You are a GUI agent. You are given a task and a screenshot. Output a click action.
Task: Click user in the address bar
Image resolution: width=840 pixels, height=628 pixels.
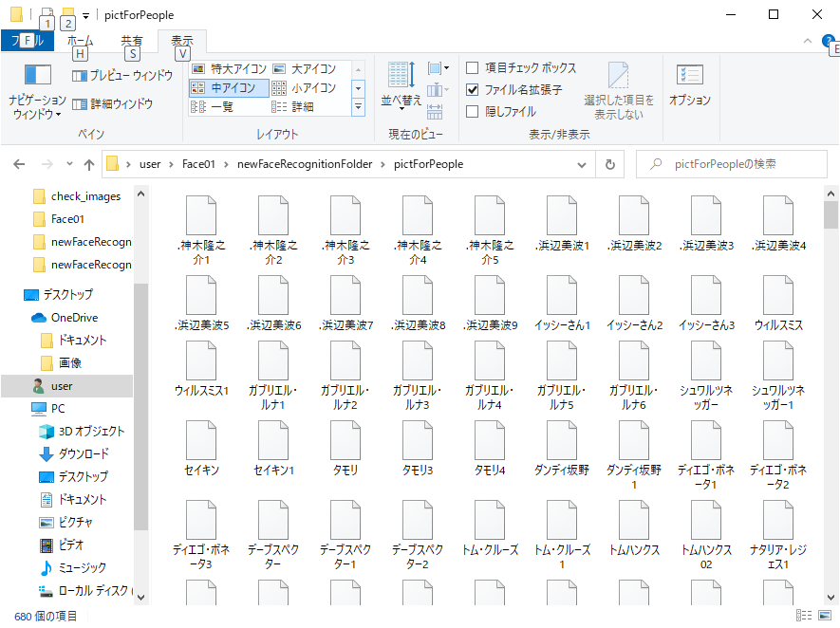click(150, 164)
